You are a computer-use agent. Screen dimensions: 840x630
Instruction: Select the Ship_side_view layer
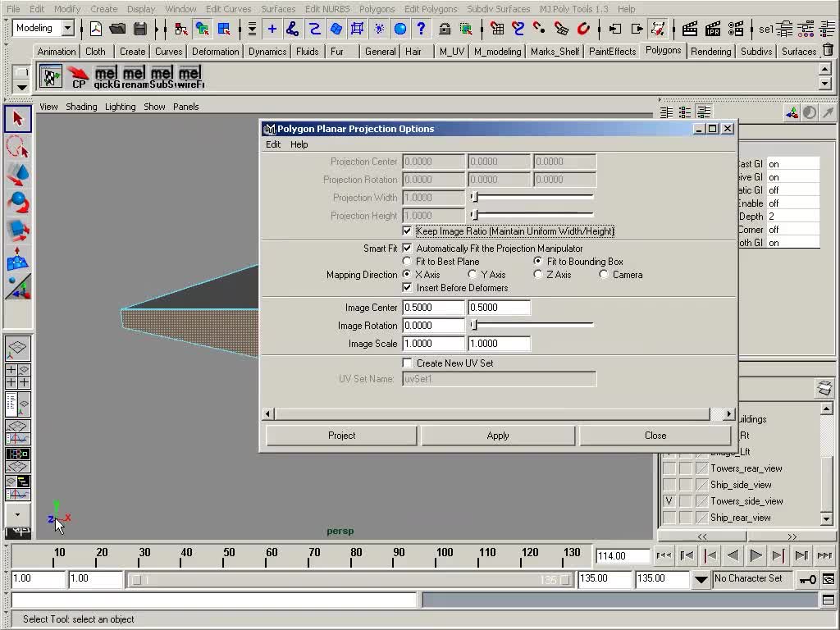(x=741, y=485)
